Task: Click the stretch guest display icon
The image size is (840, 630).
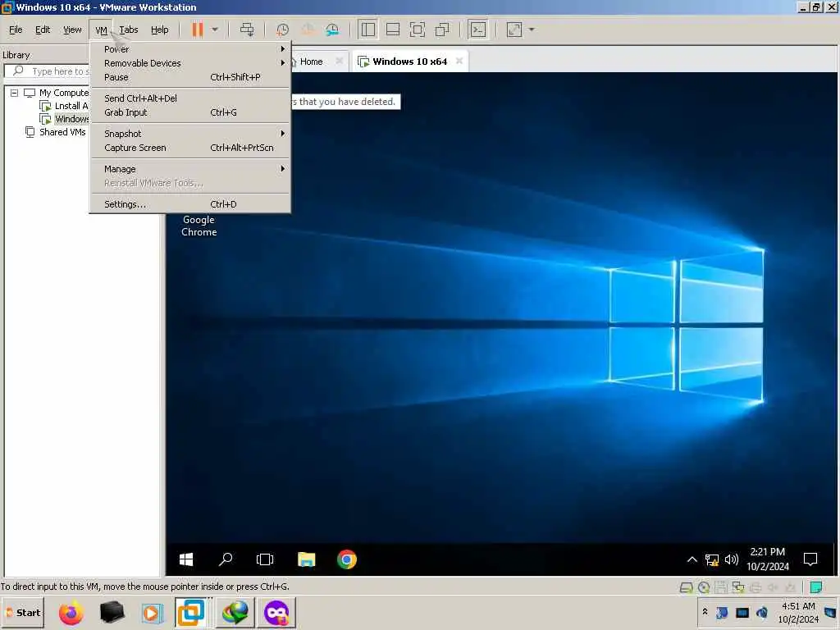Action: (x=514, y=30)
